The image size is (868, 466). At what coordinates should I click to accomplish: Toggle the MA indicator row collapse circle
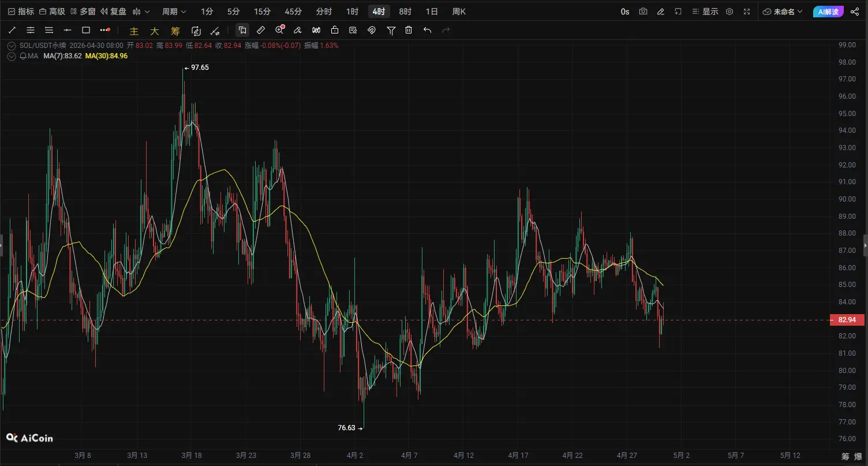tap(12, 56)
